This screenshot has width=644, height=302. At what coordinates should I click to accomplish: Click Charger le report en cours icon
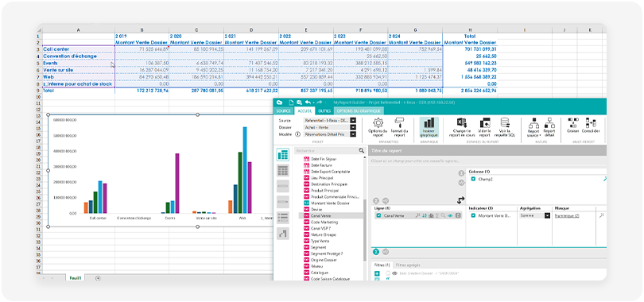pyautogui.click(x=462, y=122)
